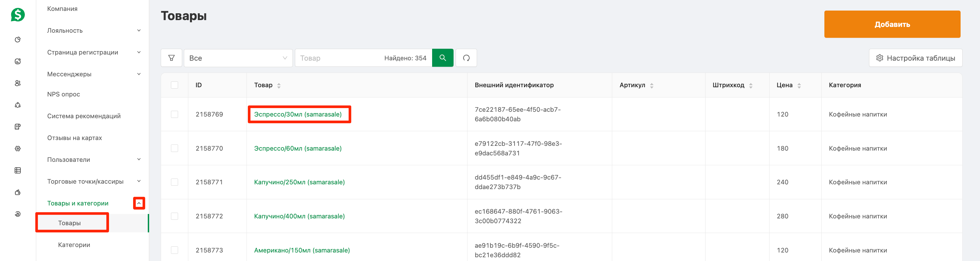
Task: Sort by Цена column arrows
Action: click(799, 86)
